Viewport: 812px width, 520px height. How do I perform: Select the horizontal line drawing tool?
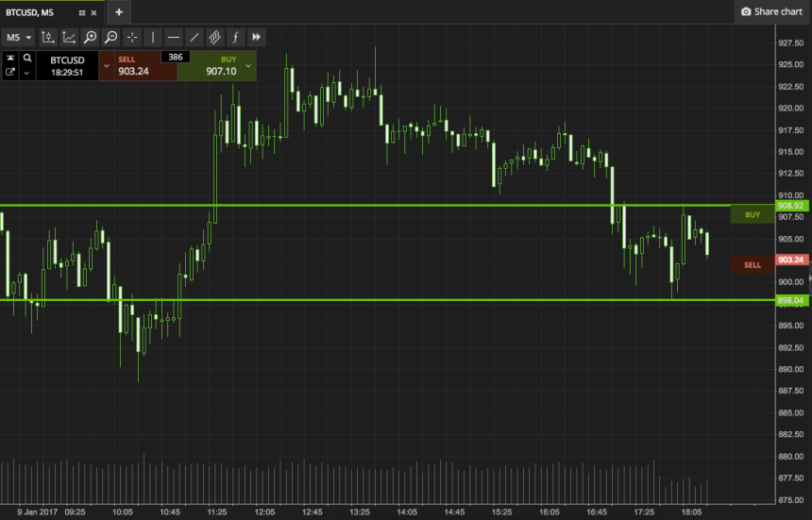coord(174,37)
